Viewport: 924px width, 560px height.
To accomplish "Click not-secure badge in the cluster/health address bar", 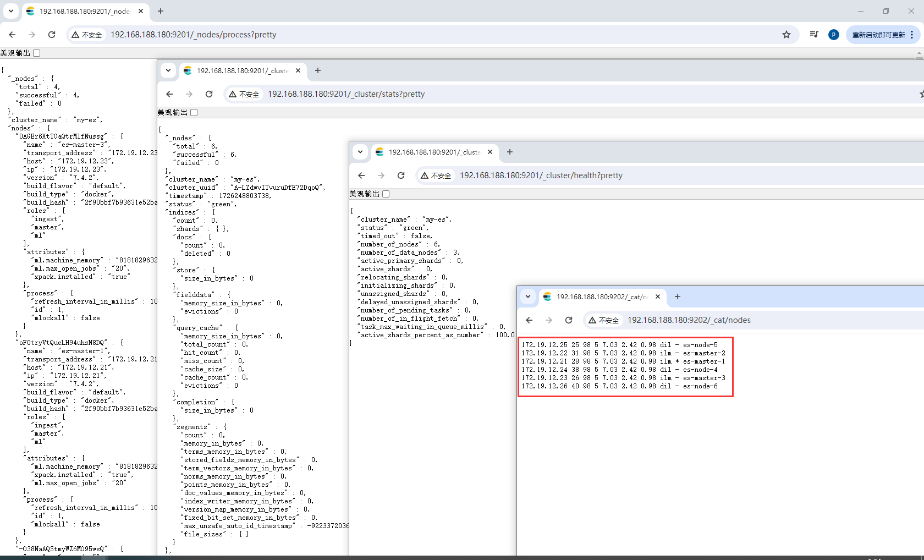I will pos(436,175).
